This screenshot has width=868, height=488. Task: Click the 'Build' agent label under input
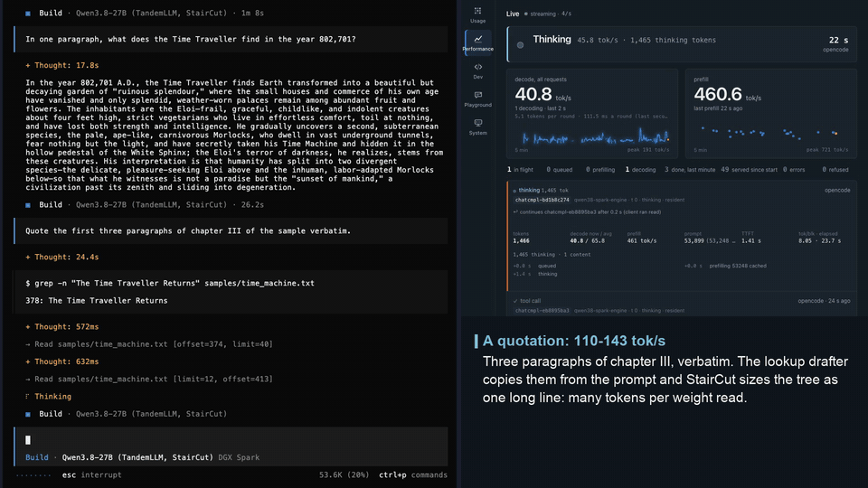[x=36, y=457]
